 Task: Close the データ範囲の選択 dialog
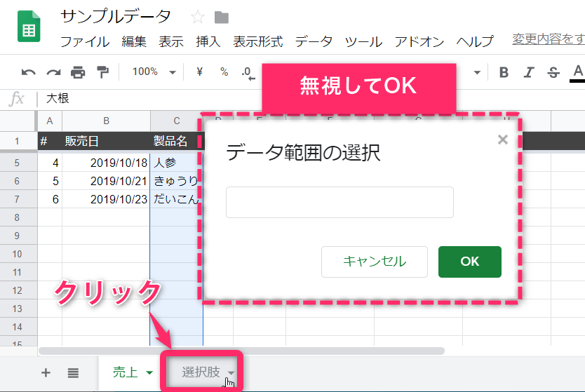point(502,140)
